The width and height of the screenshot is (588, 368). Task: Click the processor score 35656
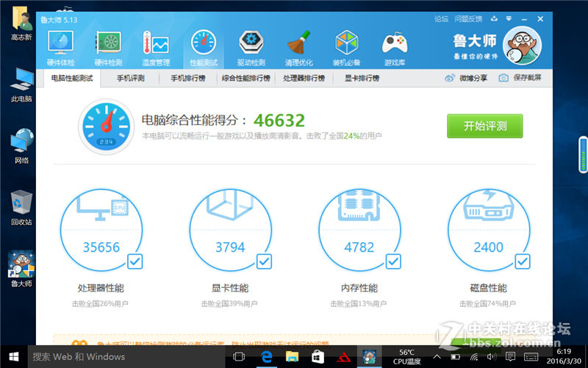pyautogui.click(x=101, y=247)
